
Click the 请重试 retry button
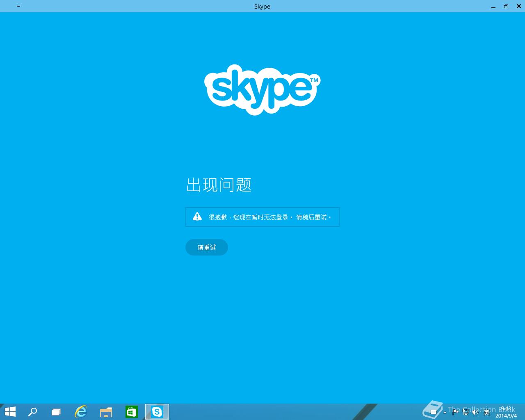click(x=207, y=247)
